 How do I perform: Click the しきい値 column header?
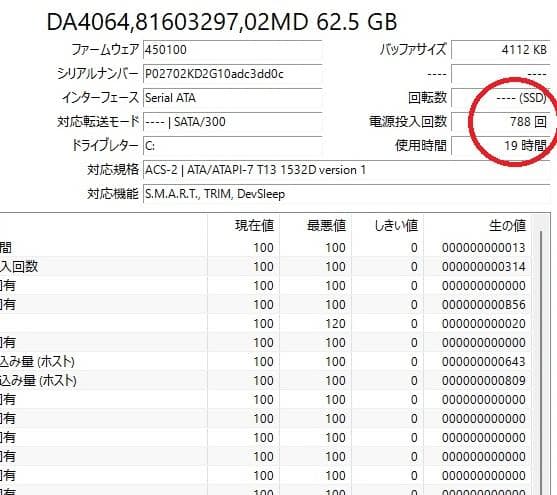(396, 225)
